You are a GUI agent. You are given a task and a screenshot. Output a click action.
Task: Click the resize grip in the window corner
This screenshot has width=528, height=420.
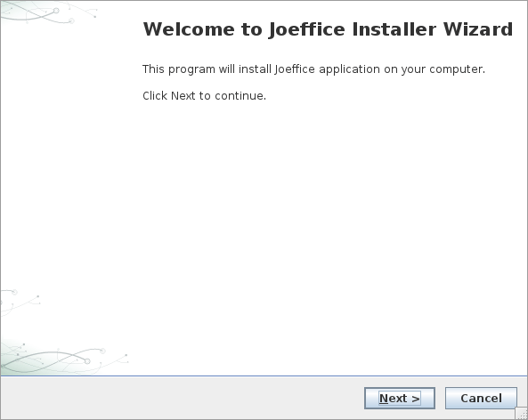[521, 413]
